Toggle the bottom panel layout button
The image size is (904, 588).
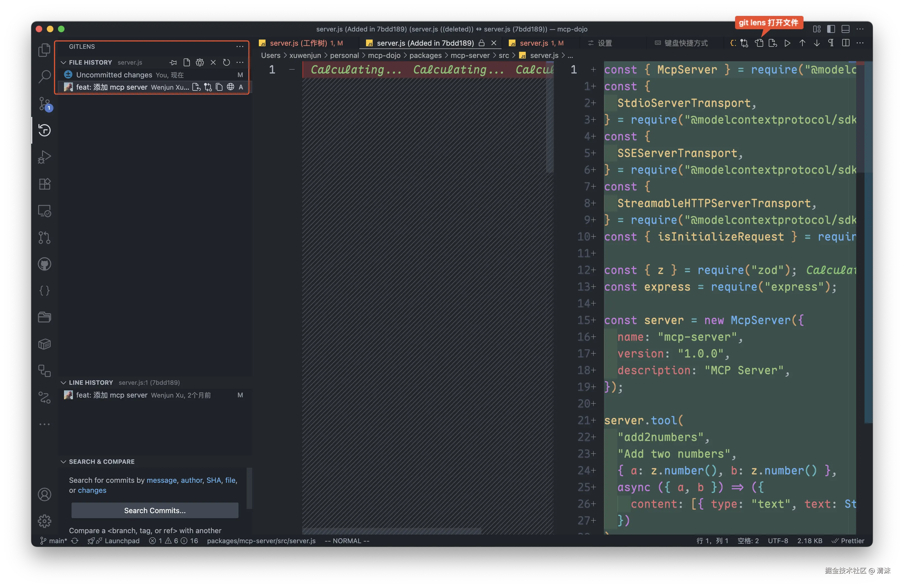(846, 29)
